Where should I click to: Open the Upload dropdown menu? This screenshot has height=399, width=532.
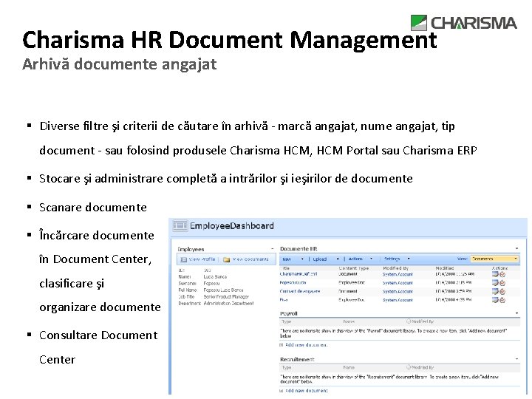[326, 259]
